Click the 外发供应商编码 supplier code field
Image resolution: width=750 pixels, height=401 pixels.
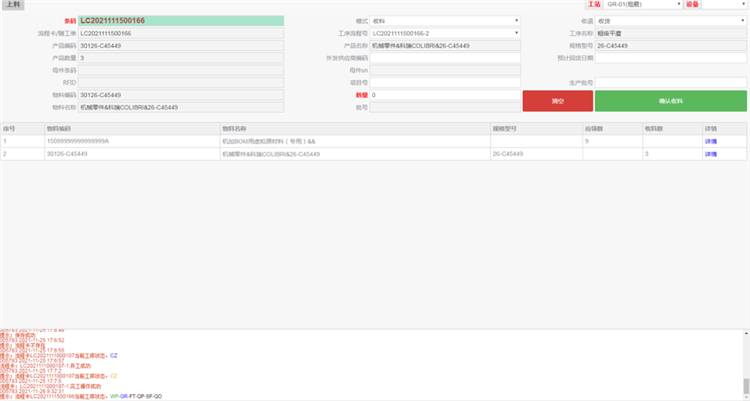click(445, 58)
